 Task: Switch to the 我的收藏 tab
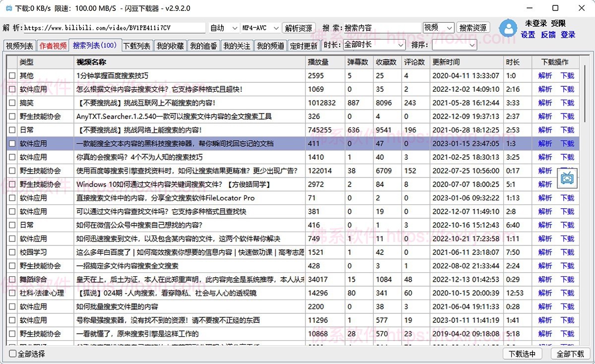pos(170,45)
